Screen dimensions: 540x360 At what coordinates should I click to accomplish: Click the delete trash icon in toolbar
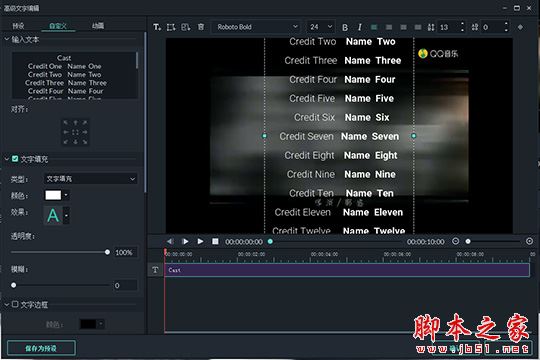tap(201, 27)
